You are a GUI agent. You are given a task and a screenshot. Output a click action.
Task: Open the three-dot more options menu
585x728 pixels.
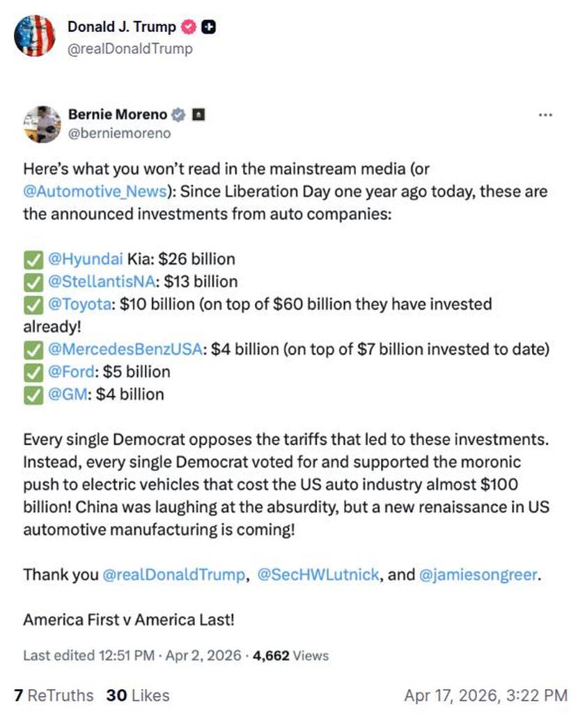tap(545, 114)
